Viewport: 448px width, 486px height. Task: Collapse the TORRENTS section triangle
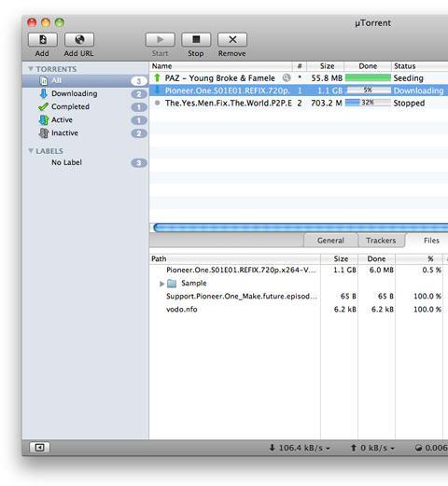click(31, 69)
